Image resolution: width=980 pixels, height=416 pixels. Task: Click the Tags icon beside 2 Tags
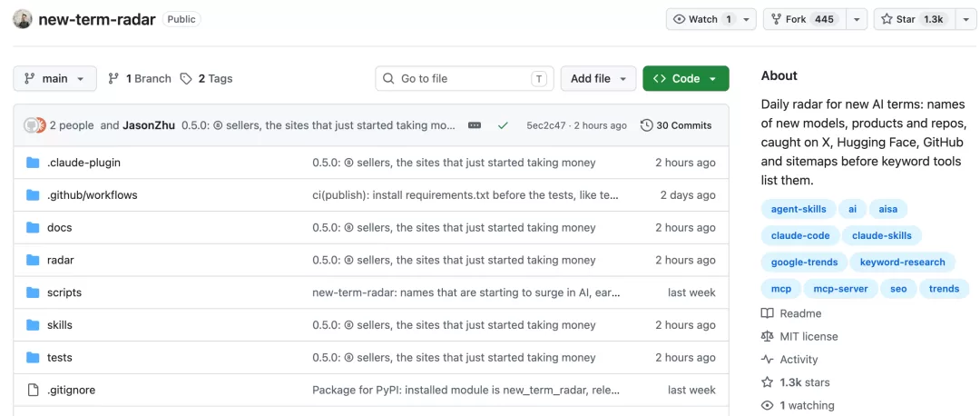(x=186, y=79)
